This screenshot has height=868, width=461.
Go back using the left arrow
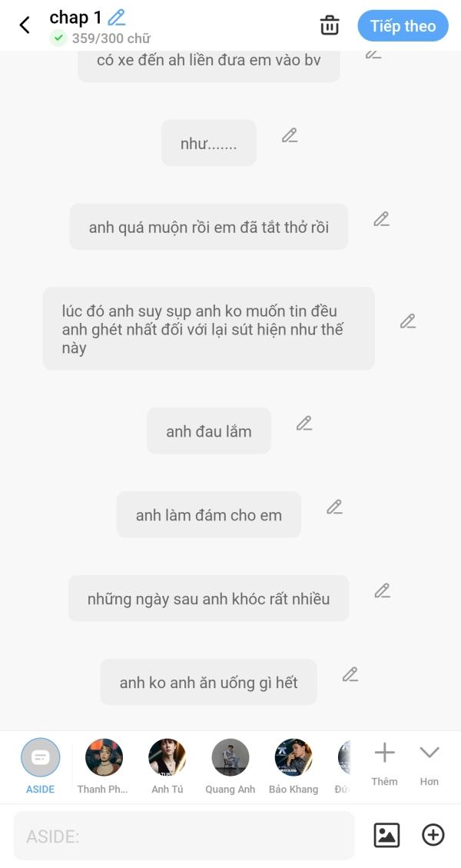tap(25, 25)
